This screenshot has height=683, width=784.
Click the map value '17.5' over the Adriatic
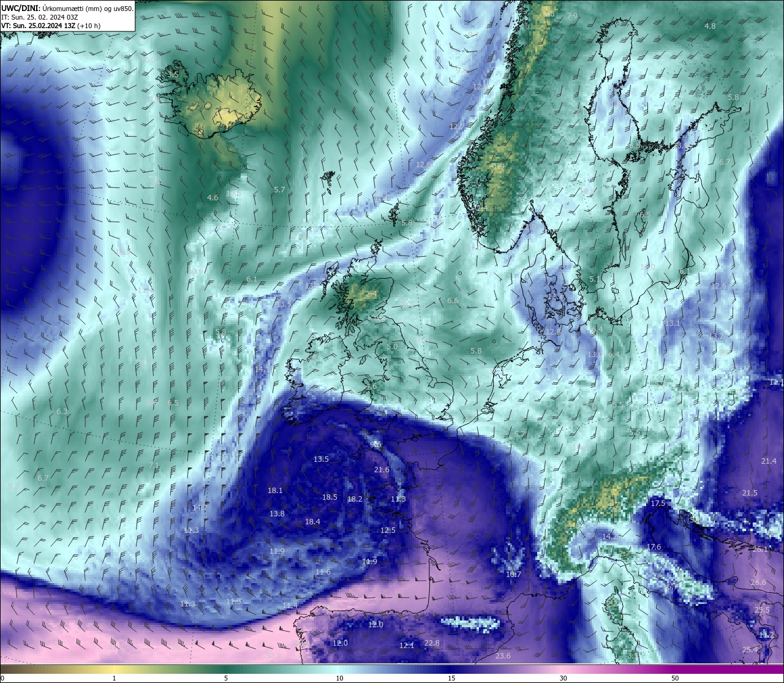pyautogui.click(x=658, y=504)
